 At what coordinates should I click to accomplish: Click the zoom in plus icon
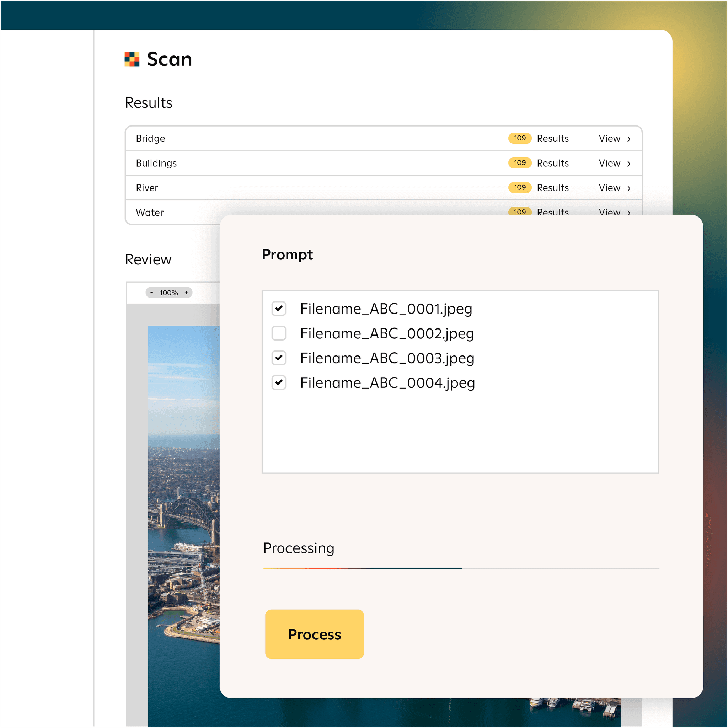pos(186,293)
